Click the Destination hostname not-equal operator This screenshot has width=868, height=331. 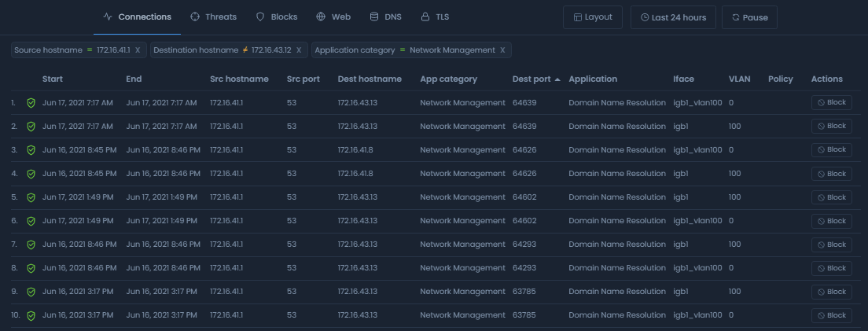point(245,50)
